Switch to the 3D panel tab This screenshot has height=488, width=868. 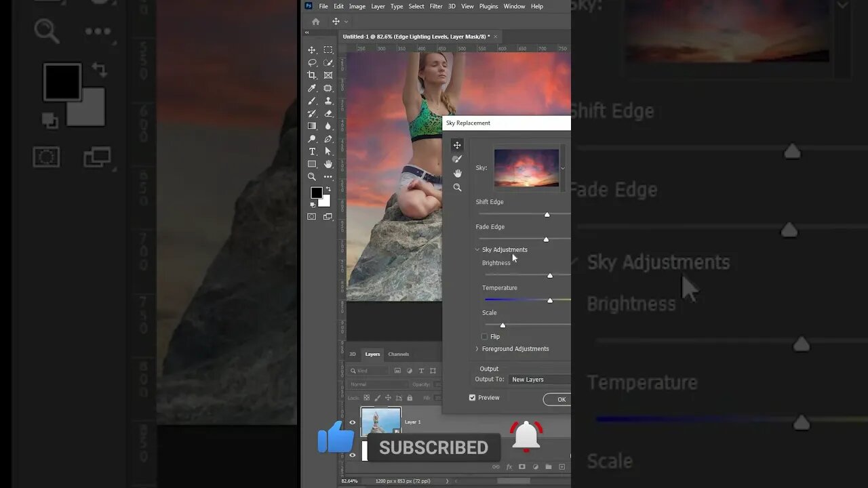tap(352, 354)
